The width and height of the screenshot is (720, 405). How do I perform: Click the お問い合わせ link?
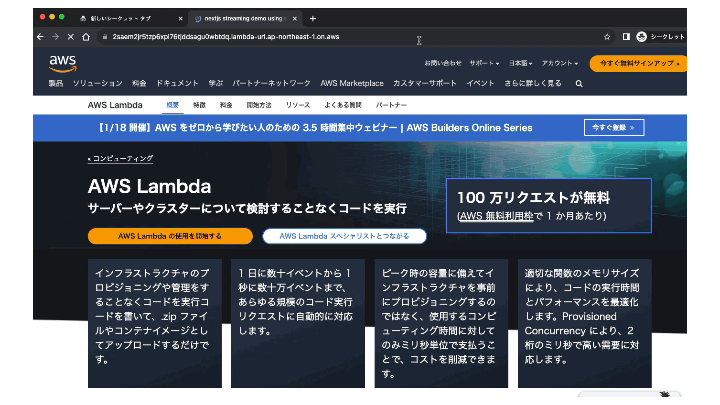(x=443, y=63)
